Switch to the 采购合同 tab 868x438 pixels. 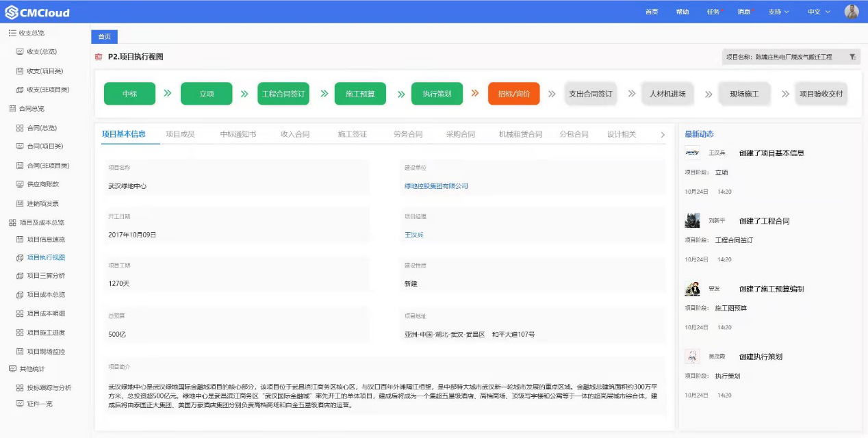[460, 134]
